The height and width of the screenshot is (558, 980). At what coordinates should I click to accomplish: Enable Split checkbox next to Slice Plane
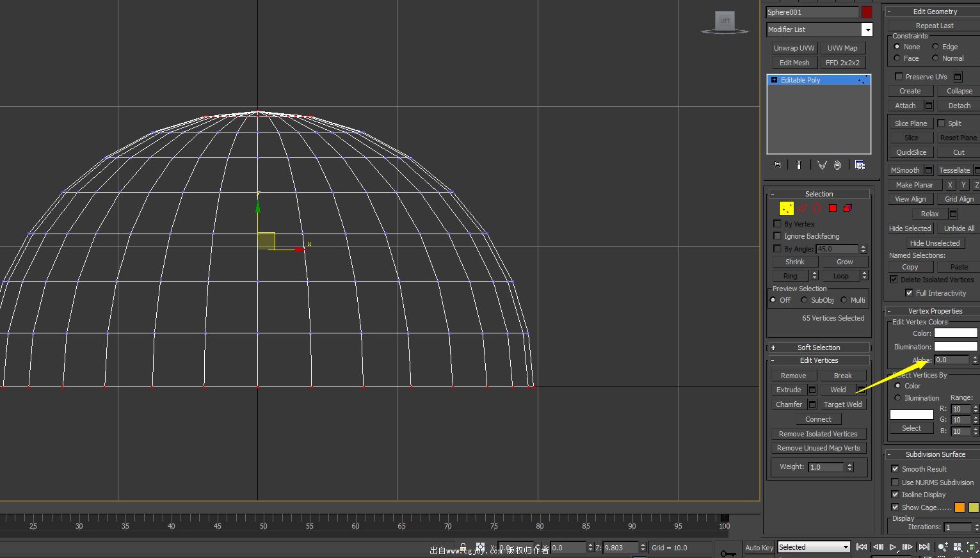(941, 124)
